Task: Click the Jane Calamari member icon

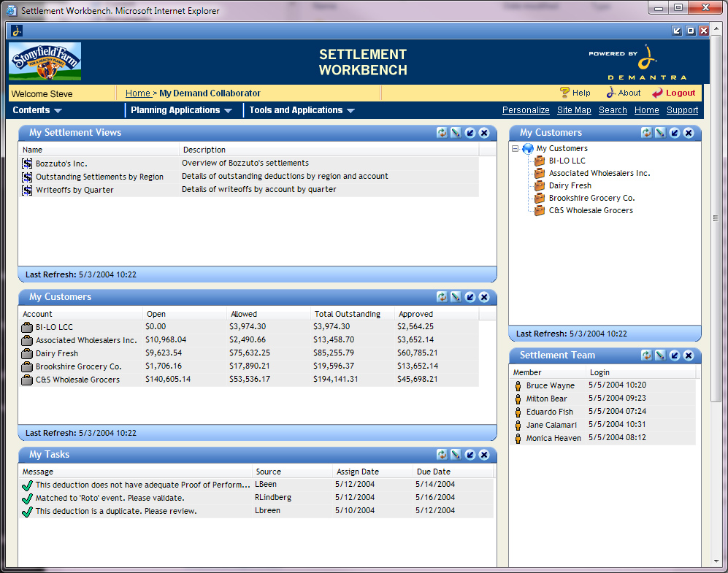Action: click(518, 425)
